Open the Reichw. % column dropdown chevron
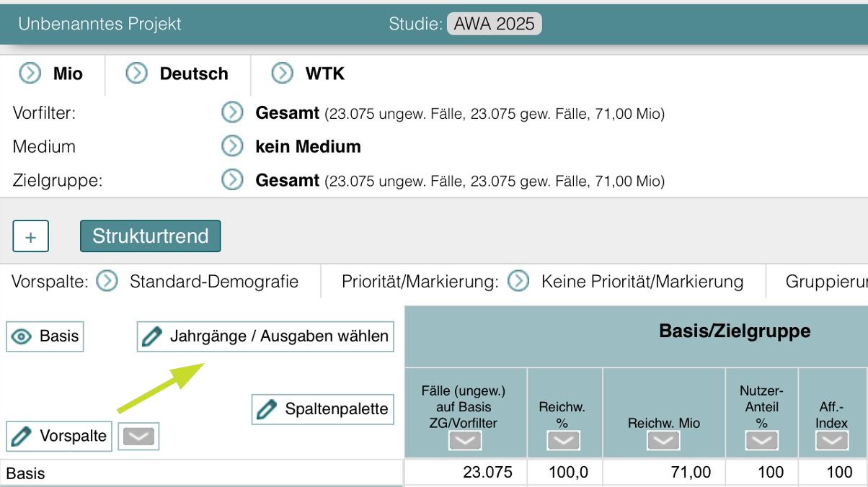Screen dimensions: 868x487 click(563, 439)
